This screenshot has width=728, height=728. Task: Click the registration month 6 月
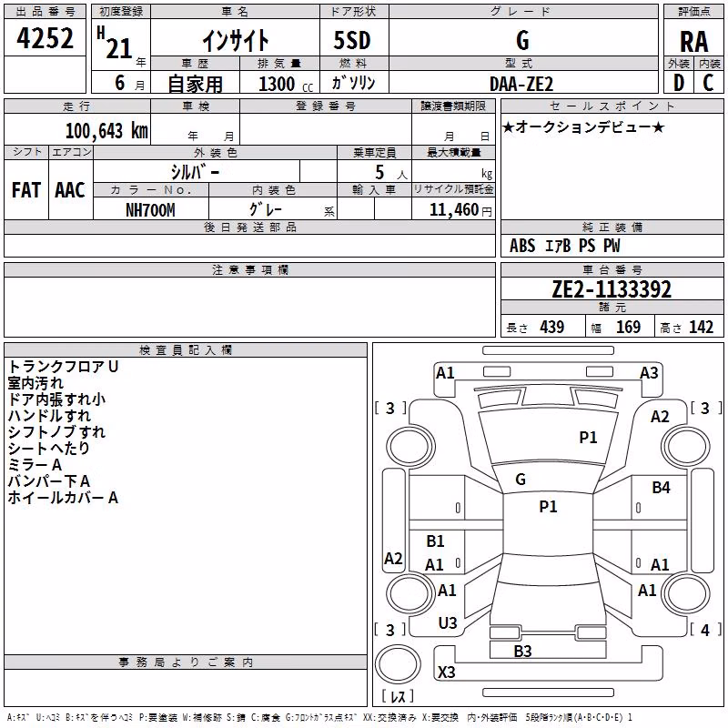click(x=129, y=83)
